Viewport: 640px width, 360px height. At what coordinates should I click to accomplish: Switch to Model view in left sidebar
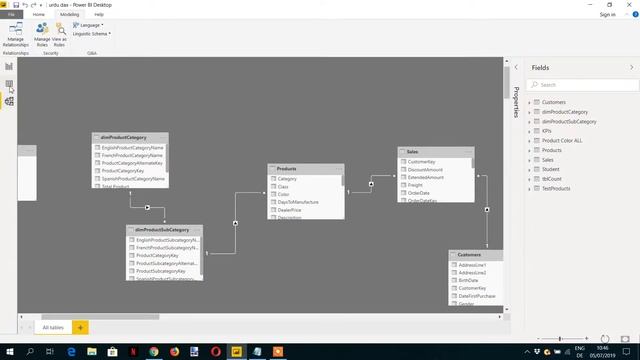pyautogui.click(x=9, y=101)
